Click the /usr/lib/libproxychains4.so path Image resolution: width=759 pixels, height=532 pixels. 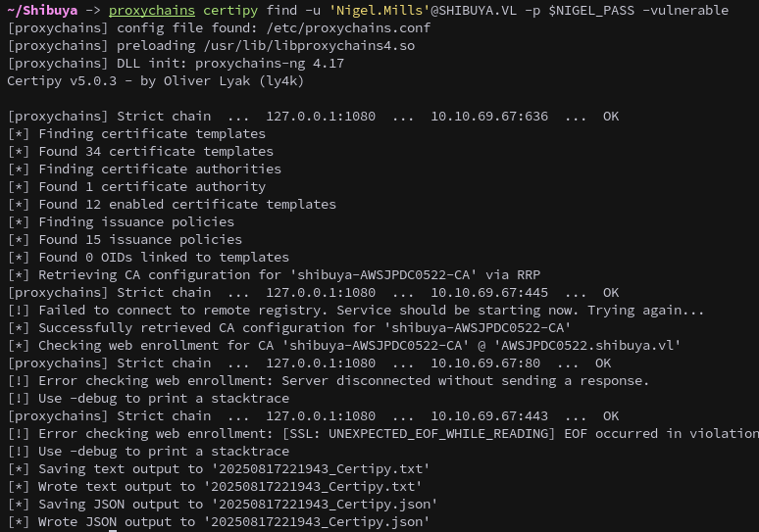pyautogui.click(x=309, y=45)
